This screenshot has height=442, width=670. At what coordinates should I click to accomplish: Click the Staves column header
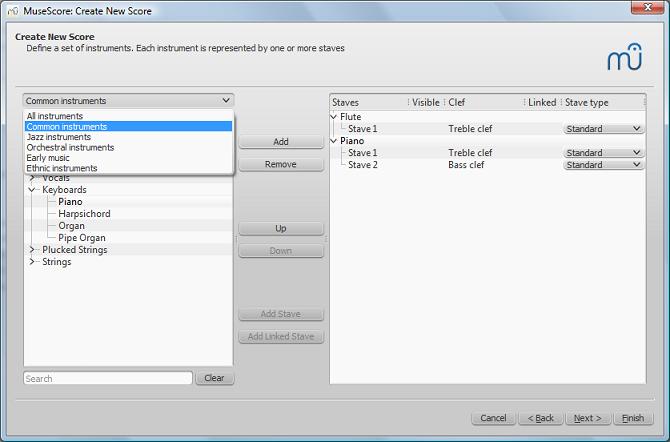coord(369,103)
